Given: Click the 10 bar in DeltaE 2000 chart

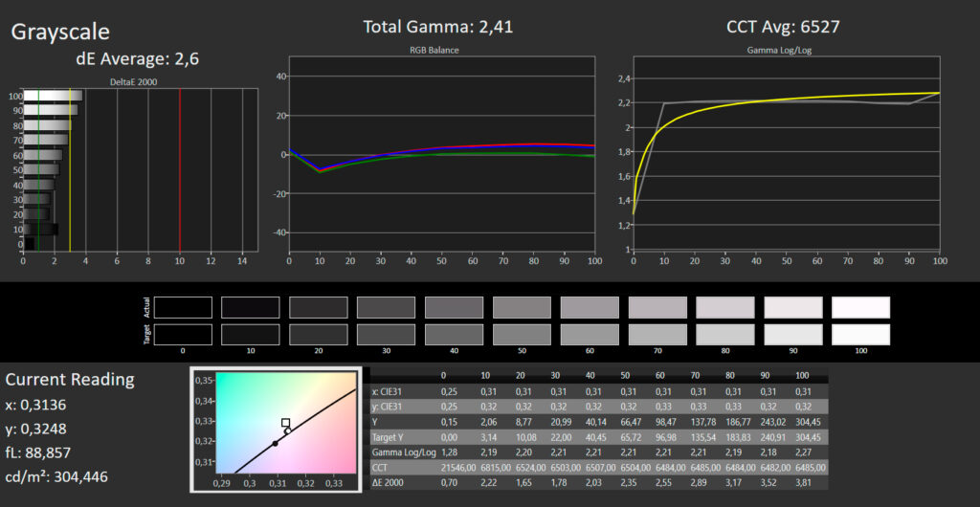Looking at the screenshot, I should (x=40, y=230).
